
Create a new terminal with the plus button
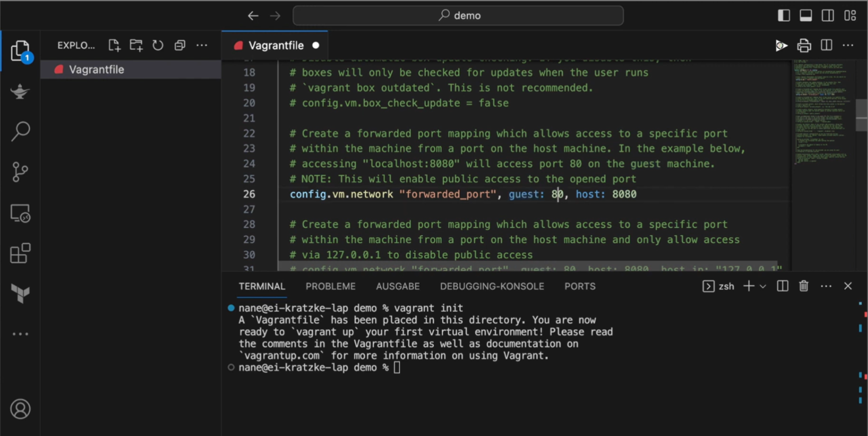tap(748, 286)
